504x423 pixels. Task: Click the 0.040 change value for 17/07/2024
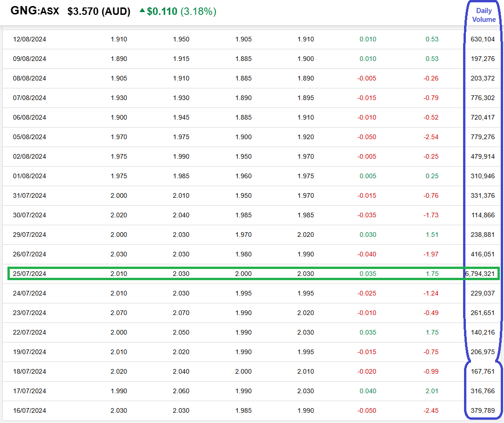click(368, 391)
